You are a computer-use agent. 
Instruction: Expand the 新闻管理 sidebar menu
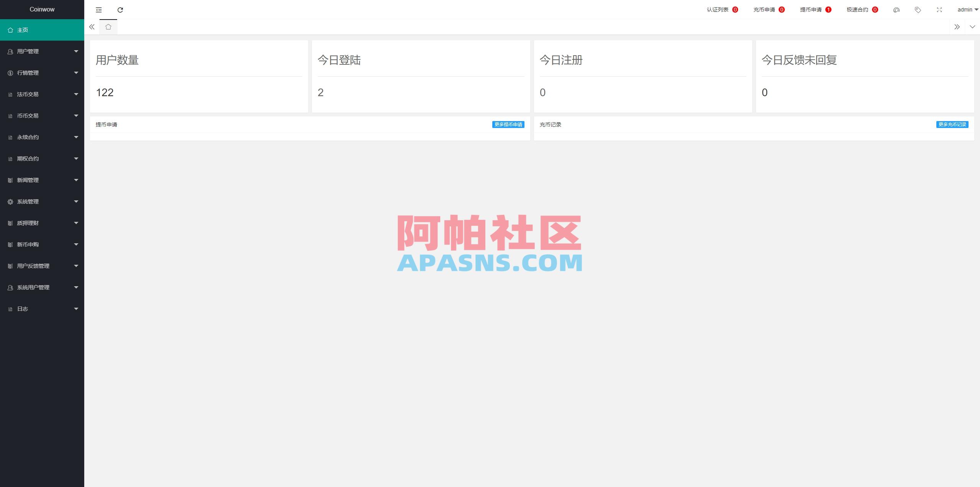coord(42,180)
